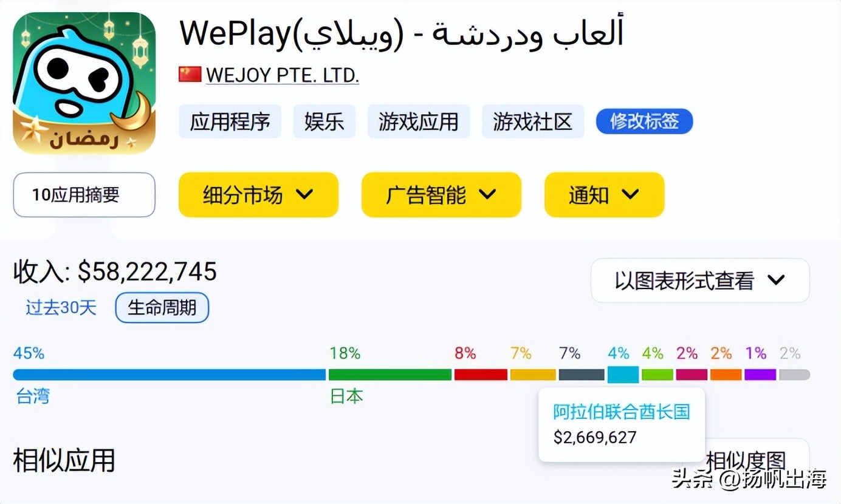Image resolution: width=841 pixels, height=504 pixels.
Task: Select the 娱乐 category tag
Action: tap(324, 121)
